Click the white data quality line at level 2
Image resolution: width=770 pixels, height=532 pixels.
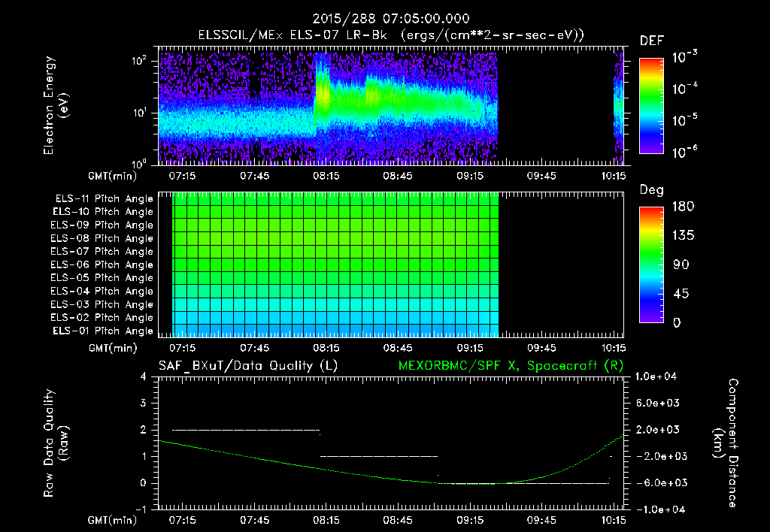pyautogui.click(x=246, y=430)
